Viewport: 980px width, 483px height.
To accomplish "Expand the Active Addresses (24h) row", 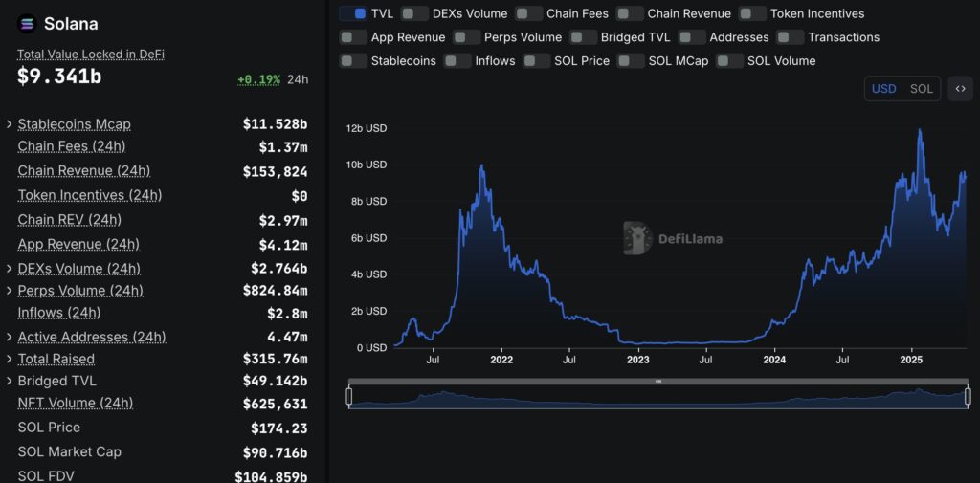I will point(10,337).
